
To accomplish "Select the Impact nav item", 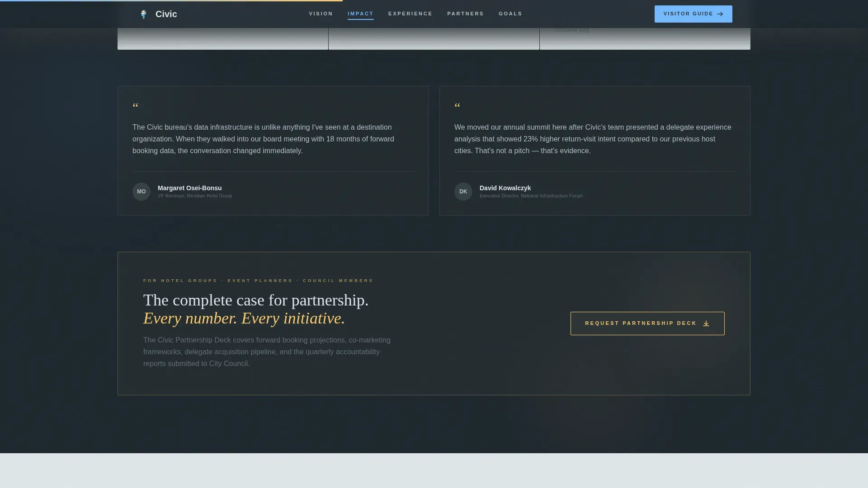I will (360, 14).
